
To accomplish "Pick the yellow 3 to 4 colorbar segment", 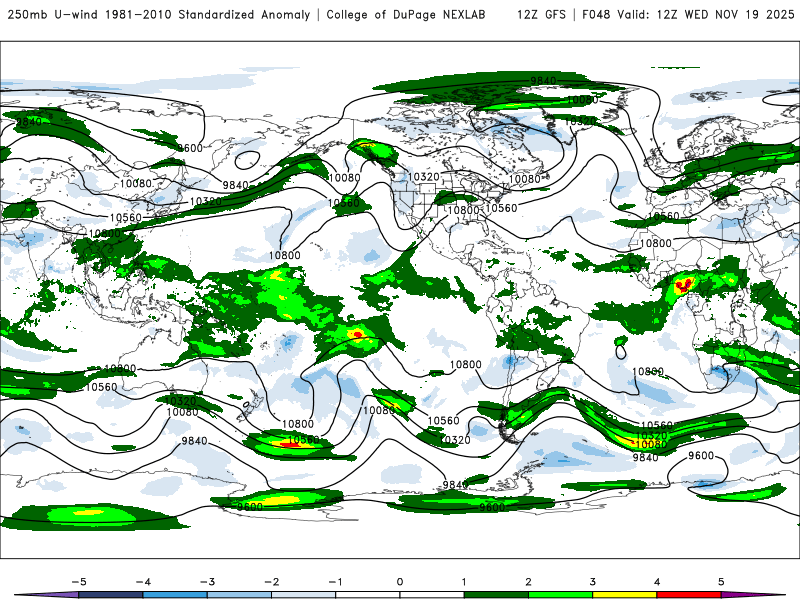I will pyautogui.click(x=624, y=595).
